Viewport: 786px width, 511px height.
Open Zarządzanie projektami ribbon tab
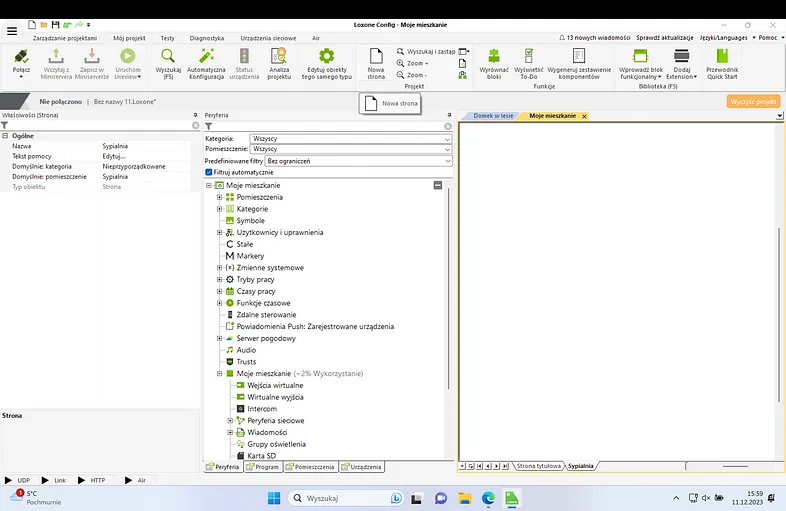pyautogui.click(x=65, y=38)
